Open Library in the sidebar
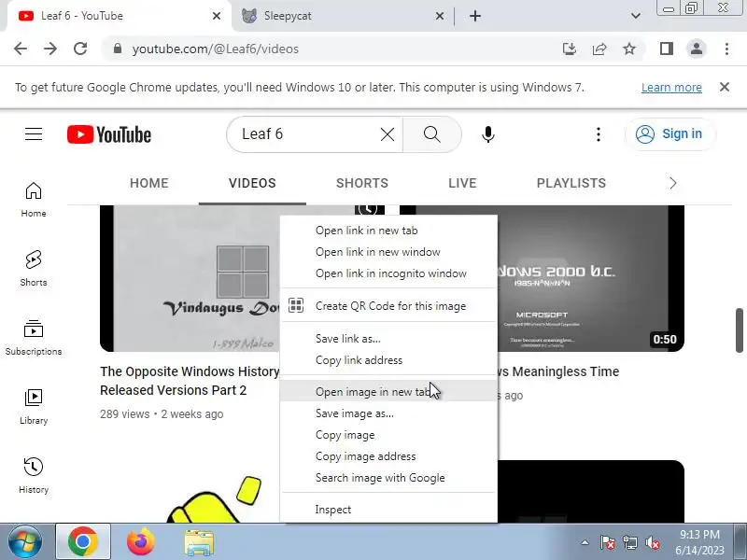The height and width of the screenshot is (560, 747). pos(34,407)
